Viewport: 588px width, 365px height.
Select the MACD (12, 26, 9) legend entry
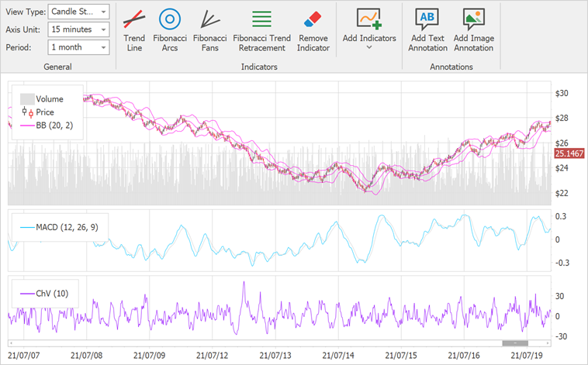(59, 227)
